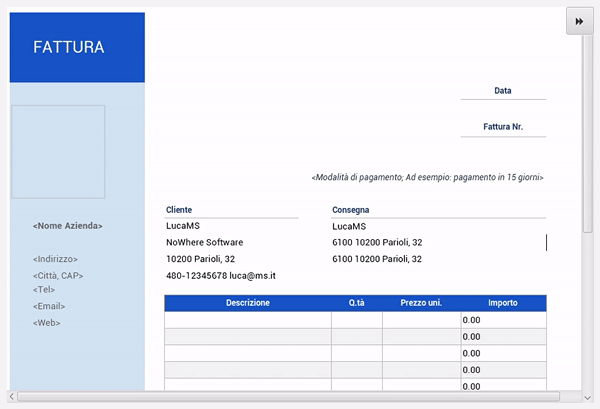600x409 pixels.
Task: Click the <Tel> placeholder
Action: coord(44,290)
